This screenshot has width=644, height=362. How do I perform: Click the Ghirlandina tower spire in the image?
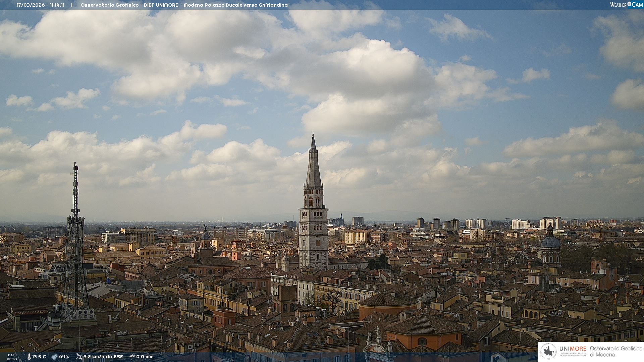(x=313, y=164)
